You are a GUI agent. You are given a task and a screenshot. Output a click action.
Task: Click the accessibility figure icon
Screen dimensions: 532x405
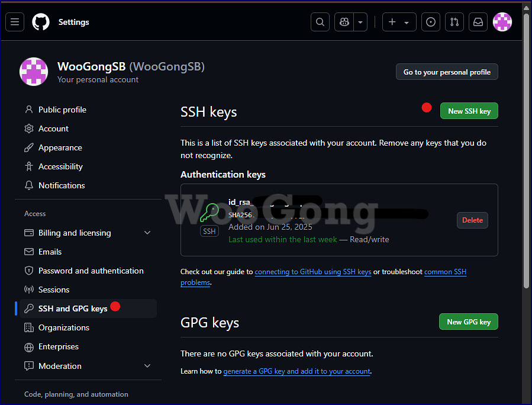click(x=29, y=167)
